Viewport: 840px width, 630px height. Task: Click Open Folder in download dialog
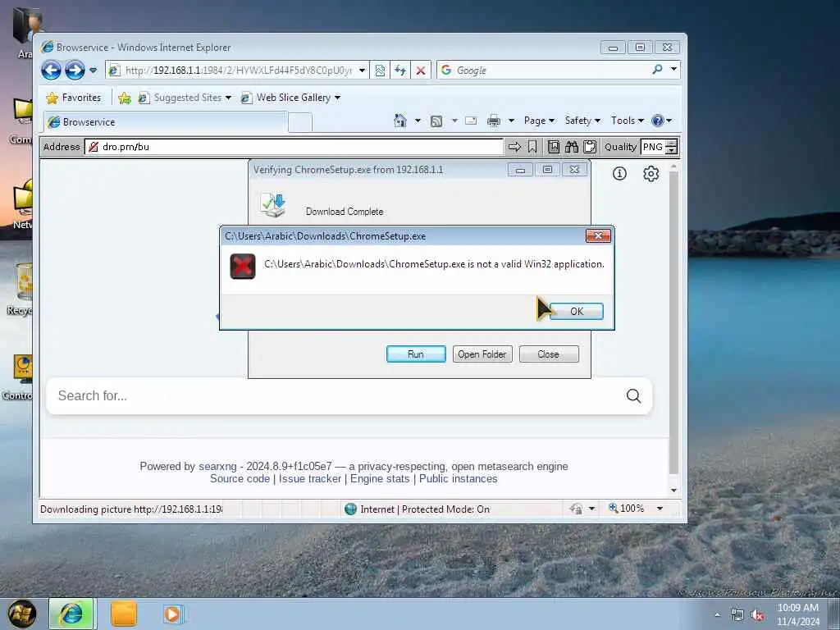[x=482, y=354]
